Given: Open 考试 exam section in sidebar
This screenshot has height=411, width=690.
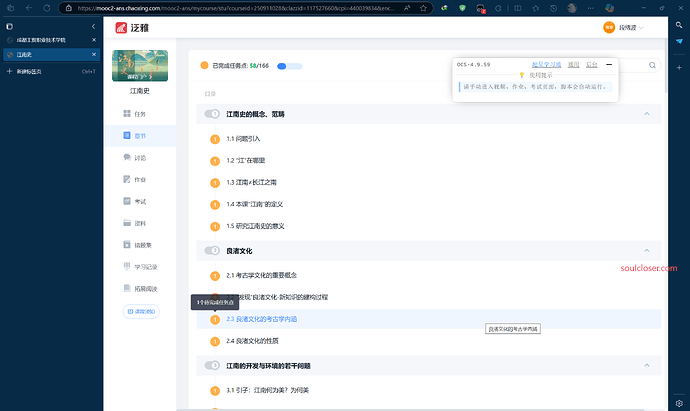Looking at the screenshot, I should click(x=134, y=201).
